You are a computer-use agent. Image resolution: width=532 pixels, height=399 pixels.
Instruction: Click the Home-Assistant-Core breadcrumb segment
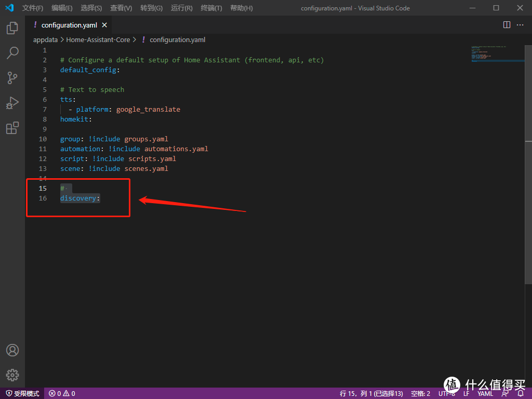pyautogui.click(x=98, y=39)
